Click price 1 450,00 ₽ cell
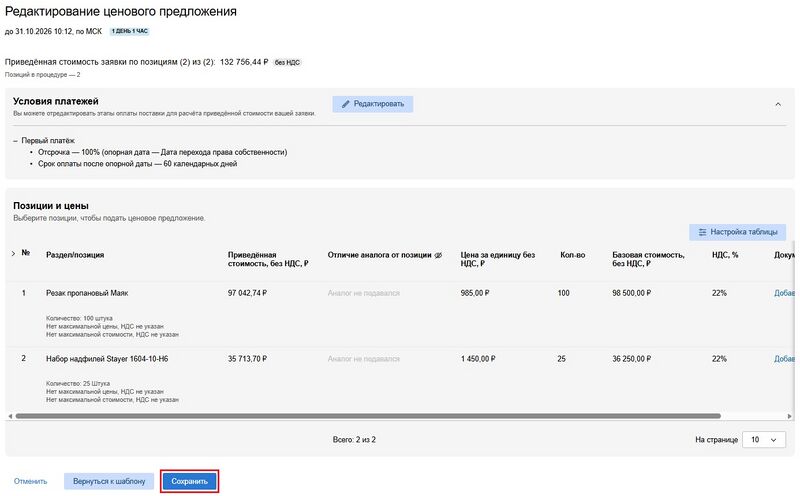800x496 pixels. point(478,359)
